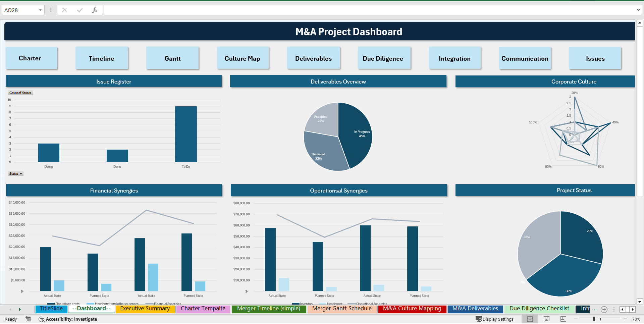Click the Gantt navigation button
Screen dimensions: 644x324
pyautogui.click(x=172, y=58)
